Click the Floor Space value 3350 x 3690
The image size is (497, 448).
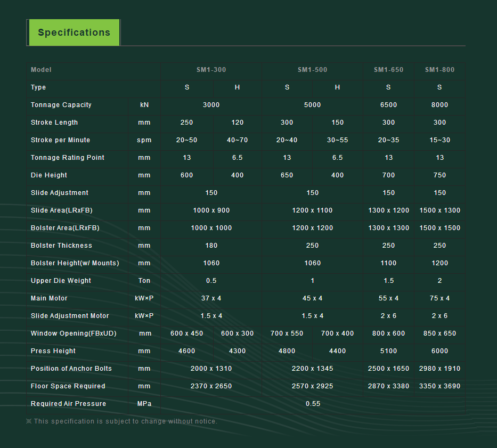coord(439,386)
